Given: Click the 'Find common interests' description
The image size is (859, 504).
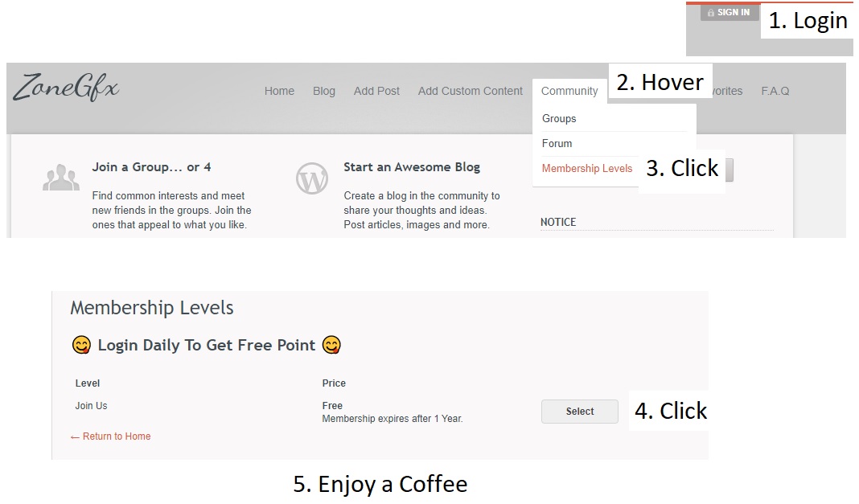Looking at the screenshot, I should [171, 210].
